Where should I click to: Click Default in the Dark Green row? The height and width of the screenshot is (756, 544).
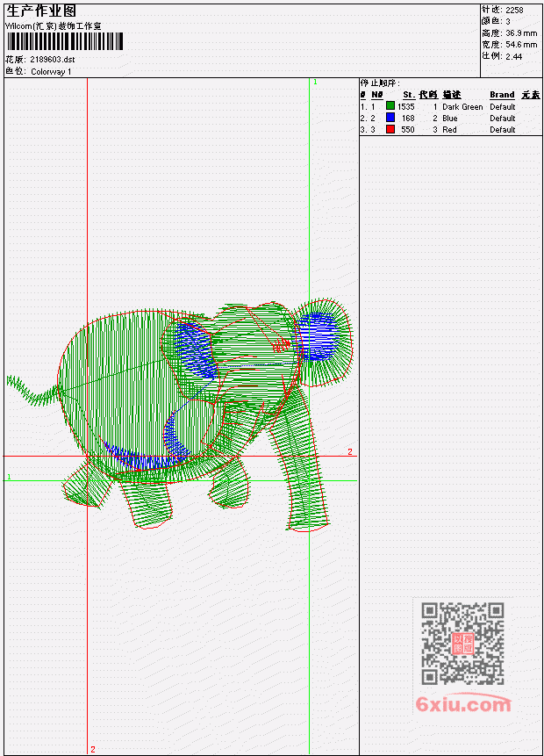point(503,106)
